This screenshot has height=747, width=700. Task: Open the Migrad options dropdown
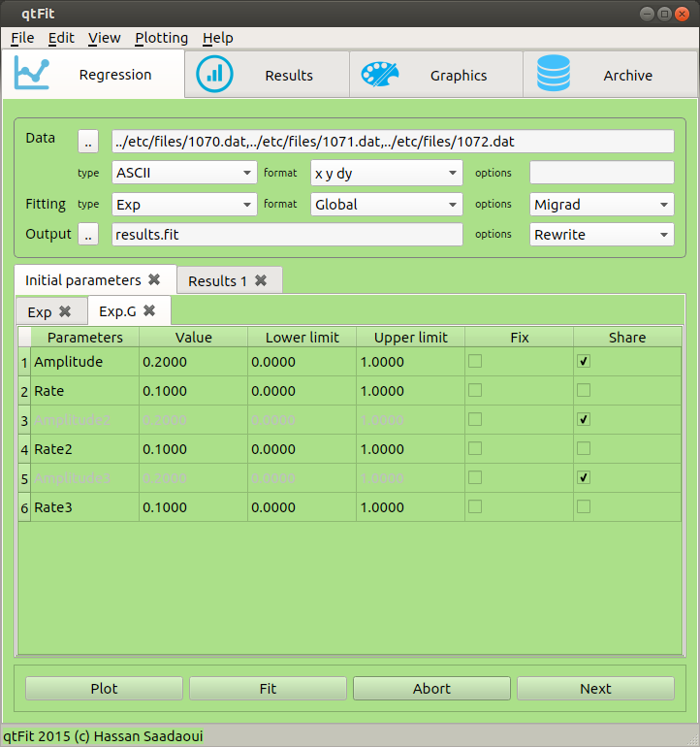pyautogui.click(x=601, y=205)
